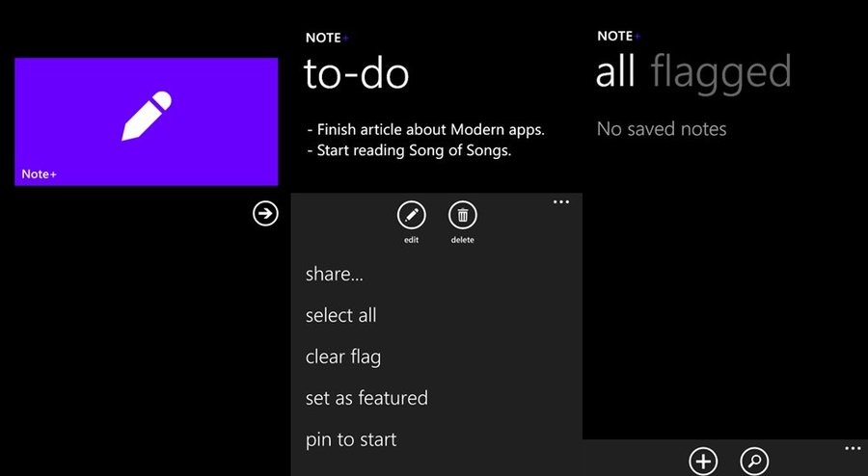This screenshot has width=868, height=476.
Task: Tap the edit pencil icon
Action: tap(411, 216)
